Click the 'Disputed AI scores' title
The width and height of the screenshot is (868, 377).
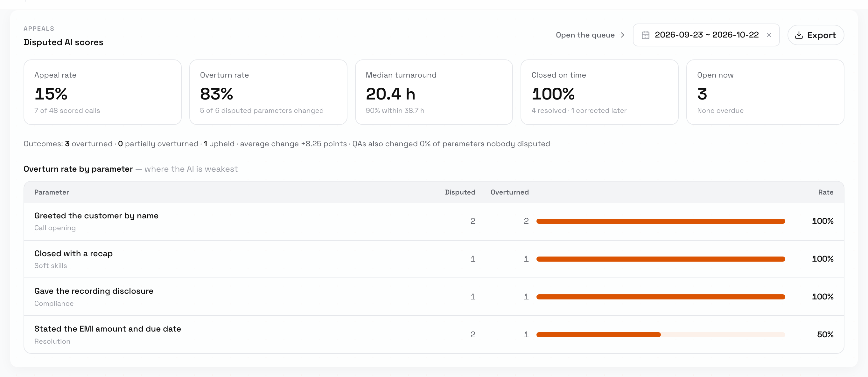pyautogui.click(x=63, y=42)
